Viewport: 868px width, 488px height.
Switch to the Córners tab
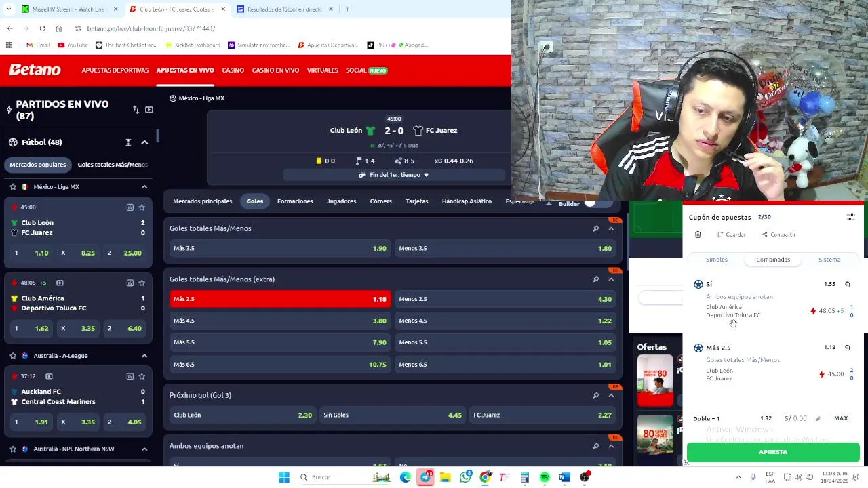coord(380,201)
